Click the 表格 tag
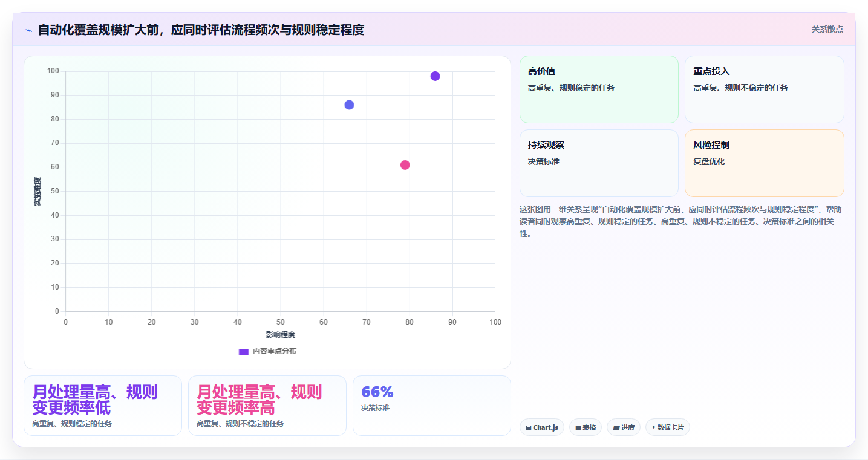 point(585,427)
